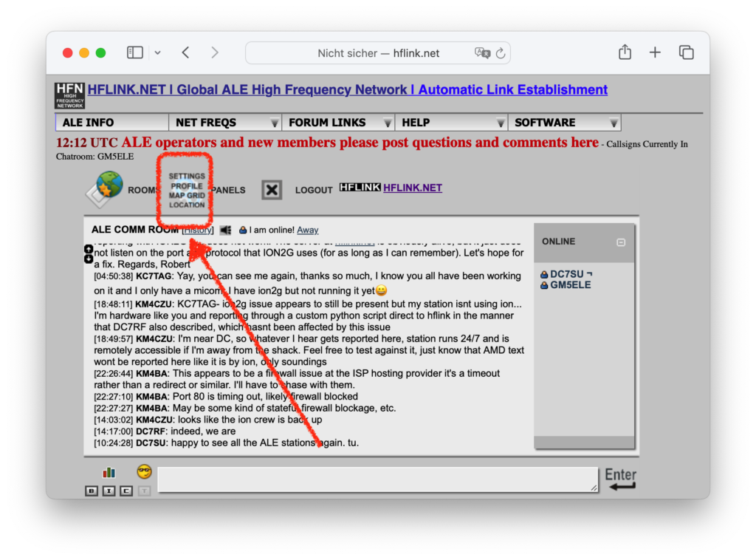Open the ALE INFO menu
This screenshot has width=756, height=560.
pos(112,123)
